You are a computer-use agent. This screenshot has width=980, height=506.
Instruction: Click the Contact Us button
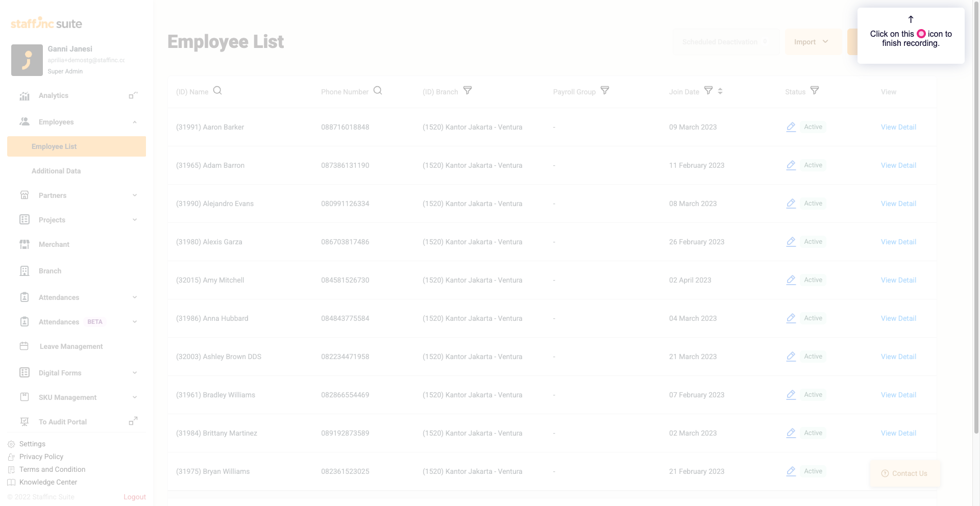(904, 473)
